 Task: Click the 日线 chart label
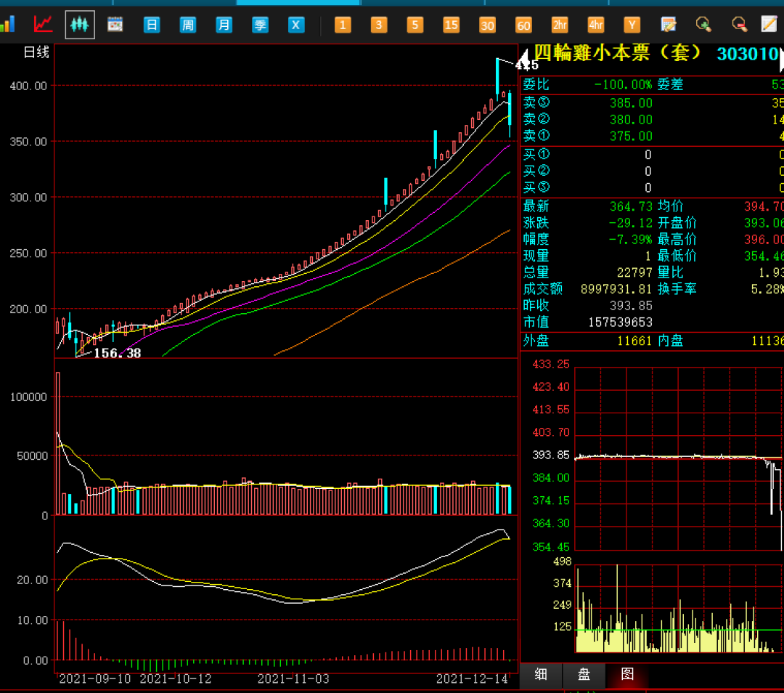36,52
